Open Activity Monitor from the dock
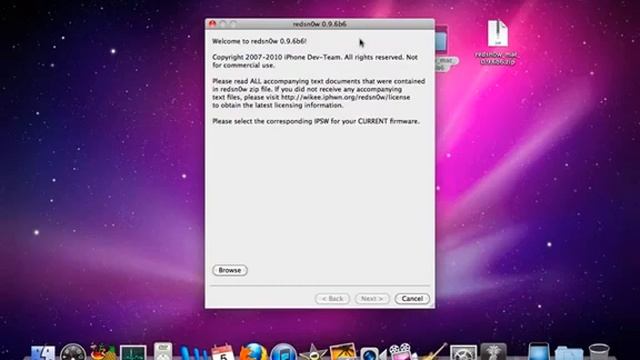 pyautogui.click(x=133, y=353)
